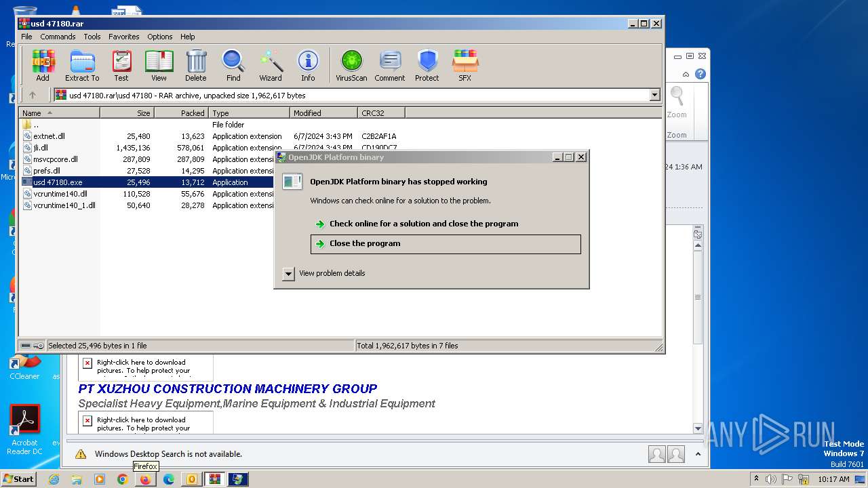
Task: Launch Microsoft Edge from taskbar
Action: tap(168, 479)
